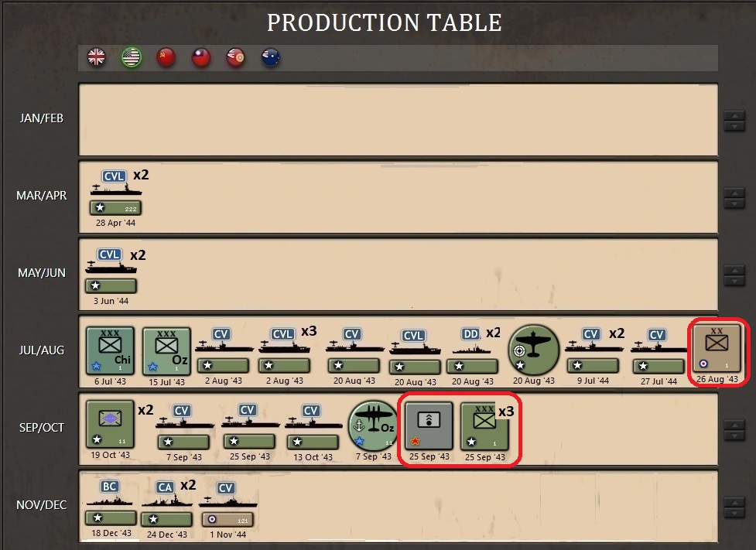Click the PRODUCTION TABLE title
Image resolution: width=756 pixels, height=550 pixels.
tap(385, 22)
